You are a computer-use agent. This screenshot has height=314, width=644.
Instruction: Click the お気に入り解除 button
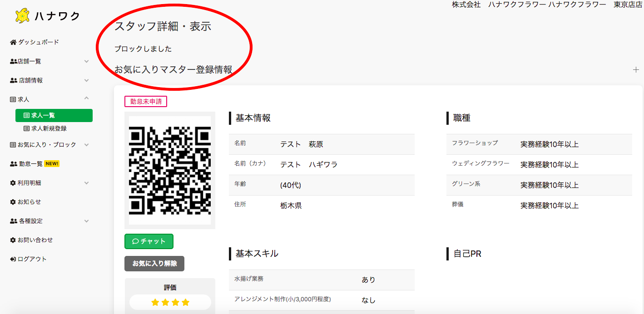pos(154,264)
